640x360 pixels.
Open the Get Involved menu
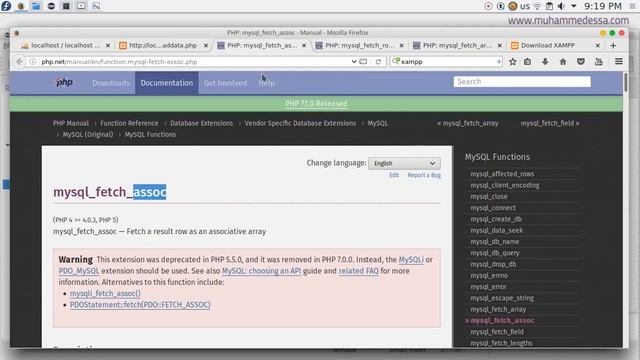tap(225, 83)
